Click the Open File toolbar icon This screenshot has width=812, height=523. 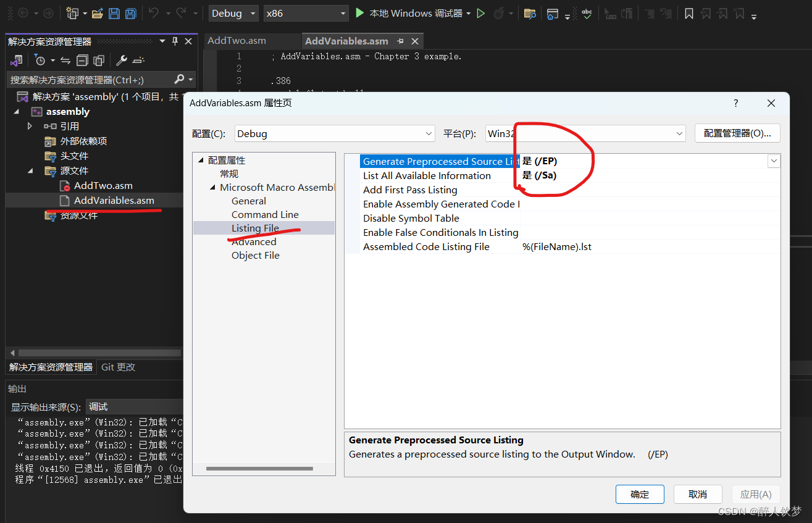click(97, 12)
